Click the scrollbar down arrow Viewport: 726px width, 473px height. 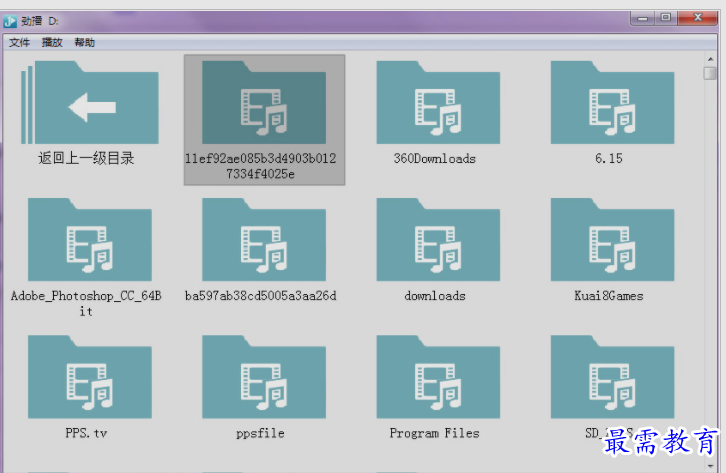(x=710, y=466)
